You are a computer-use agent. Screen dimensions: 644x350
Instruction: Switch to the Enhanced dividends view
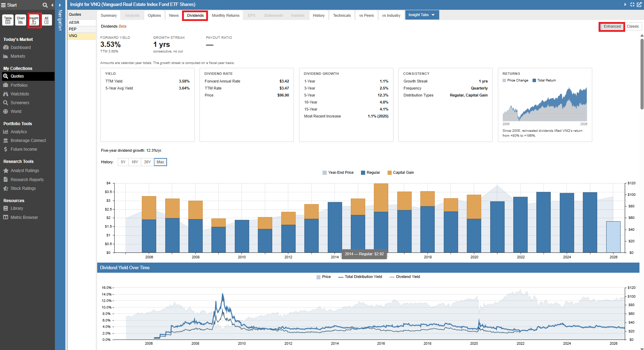[612, 27]
